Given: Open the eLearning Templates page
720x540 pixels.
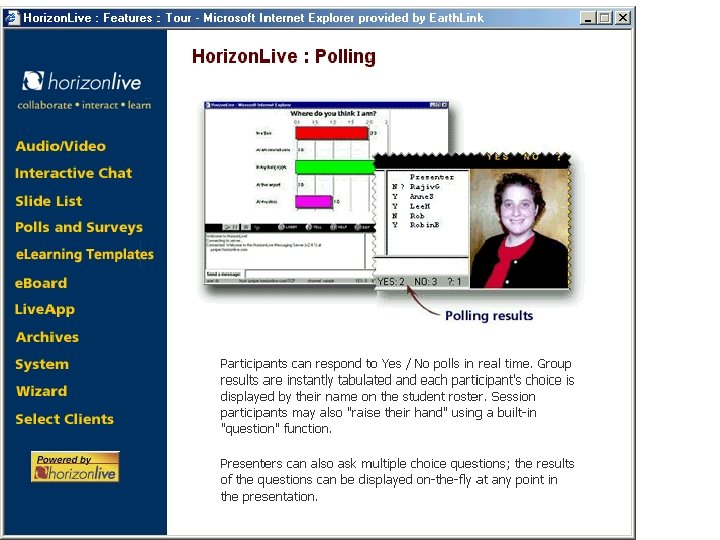Looking at the screenshot, I should 84,254.
